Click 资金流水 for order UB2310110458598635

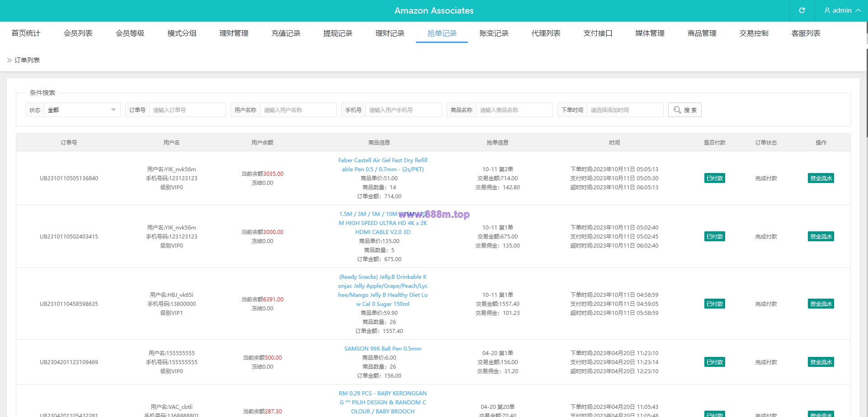pos(821,304)
